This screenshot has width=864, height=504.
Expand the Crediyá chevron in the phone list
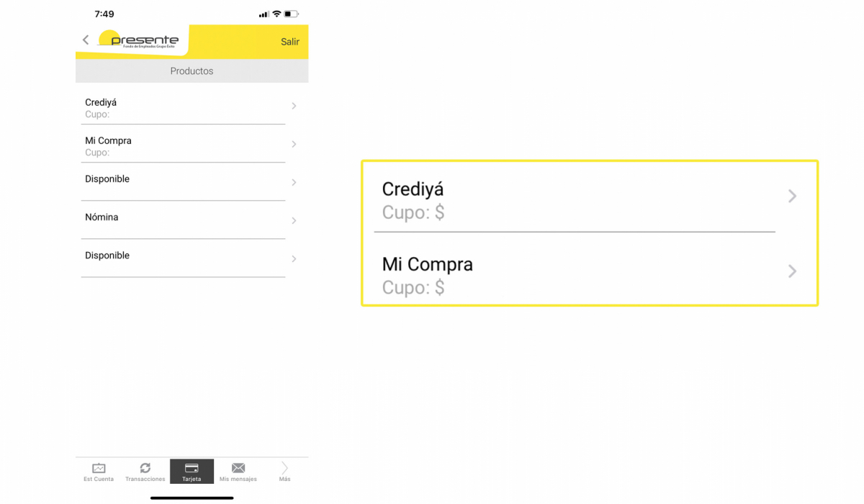click(294, 106)
